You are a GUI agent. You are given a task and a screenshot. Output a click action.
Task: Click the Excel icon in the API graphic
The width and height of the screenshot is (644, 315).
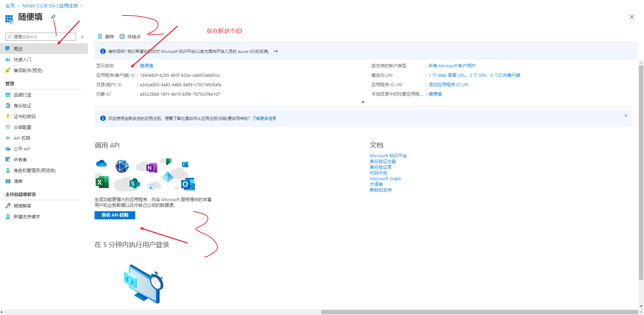(102, 182)
